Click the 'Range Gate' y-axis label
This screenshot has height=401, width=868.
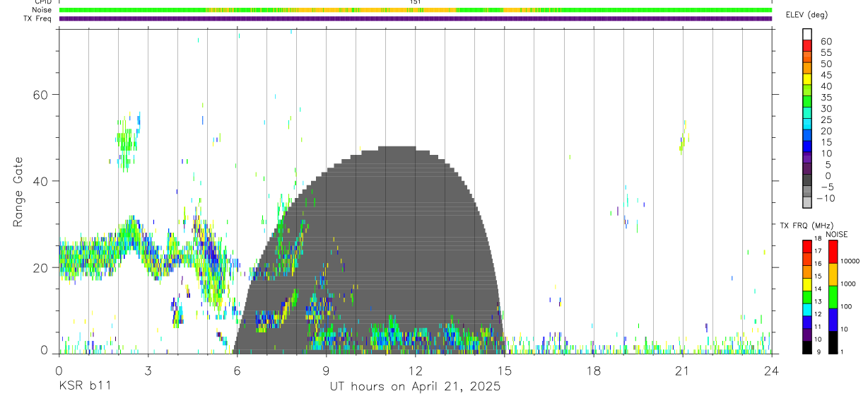tap(19, 191)
